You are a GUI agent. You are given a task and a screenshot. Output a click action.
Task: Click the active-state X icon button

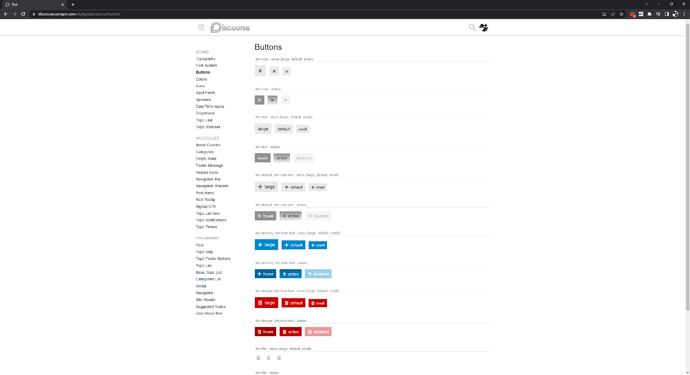pos(272,100)
